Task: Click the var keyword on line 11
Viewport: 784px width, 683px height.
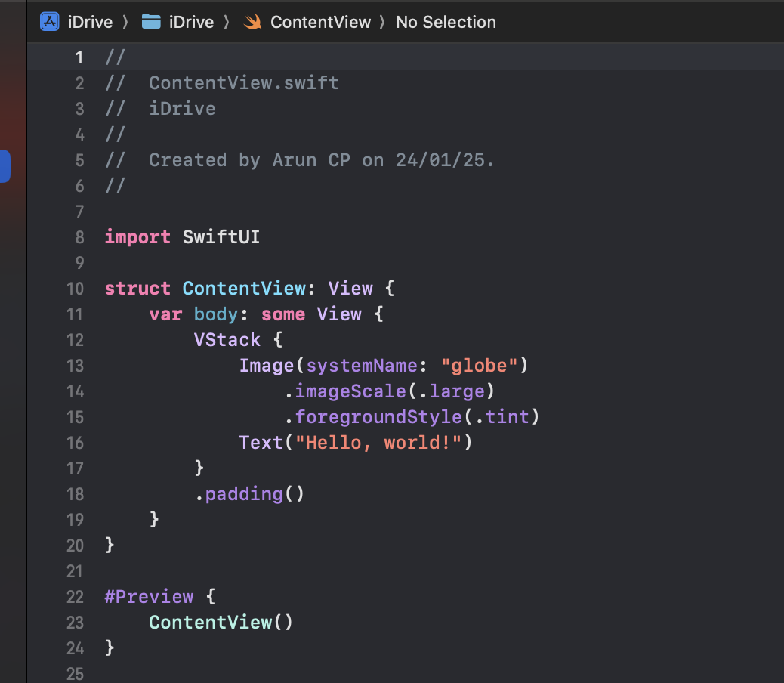Action: (x=165, y=314)
